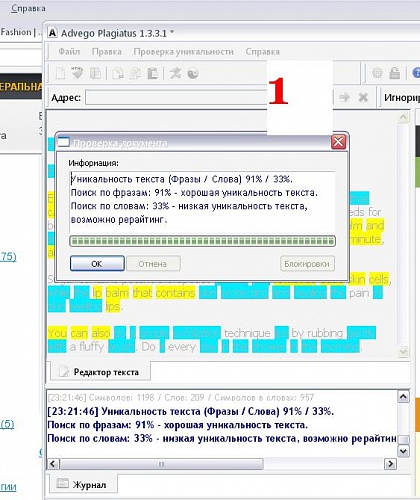
Task: Click the Блокировки button
Action: click(x=307, y=264)
